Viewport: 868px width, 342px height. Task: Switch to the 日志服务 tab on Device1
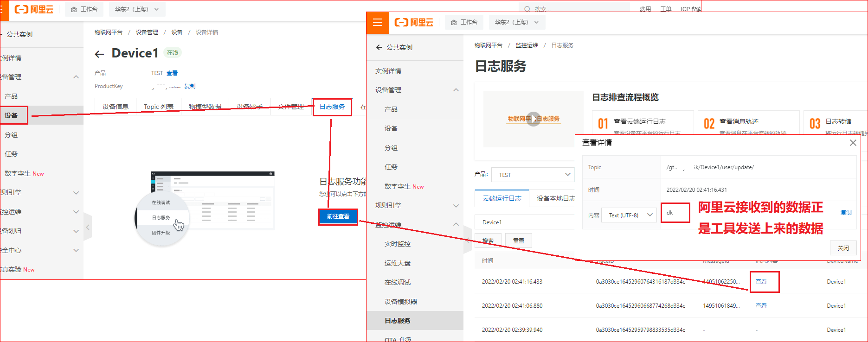point(332,107)
